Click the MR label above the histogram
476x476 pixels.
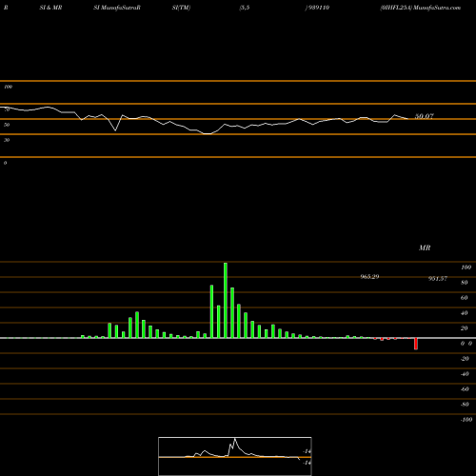click(x=425, y=248)
